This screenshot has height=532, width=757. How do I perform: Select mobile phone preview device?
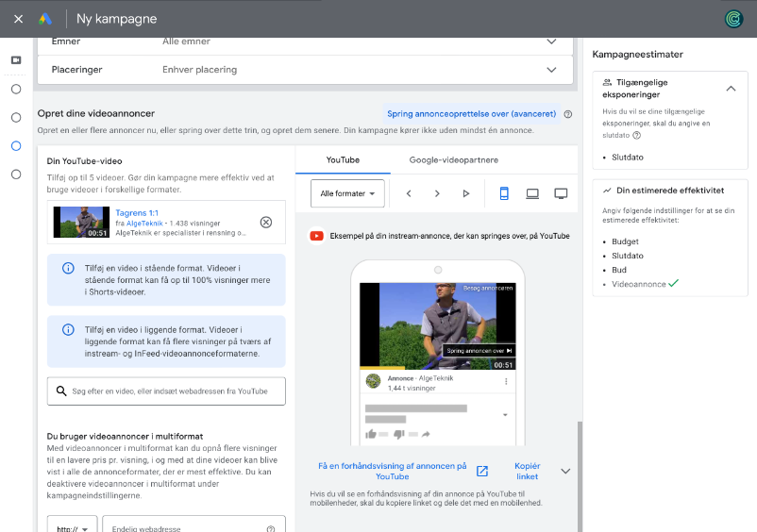coord(504,193)
